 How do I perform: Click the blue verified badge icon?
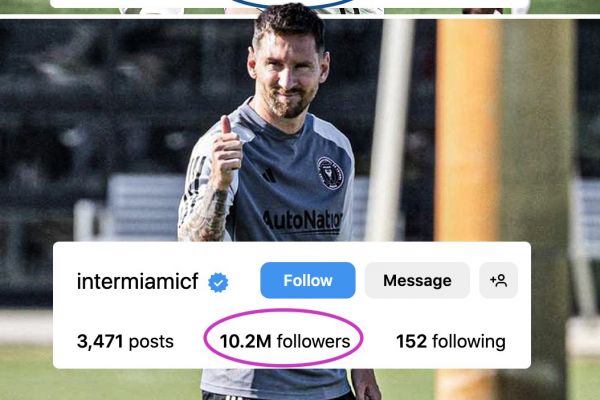pos(218,283)
